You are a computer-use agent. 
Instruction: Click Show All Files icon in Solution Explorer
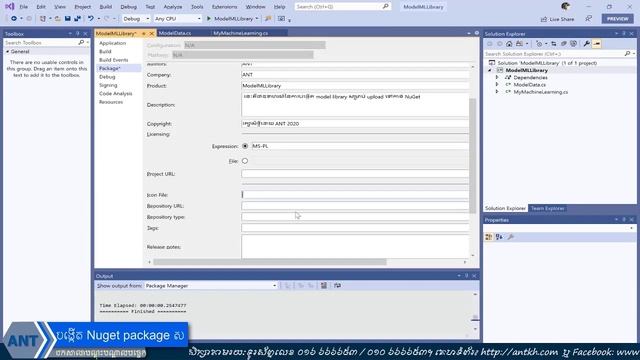click(x=573, y=44)
